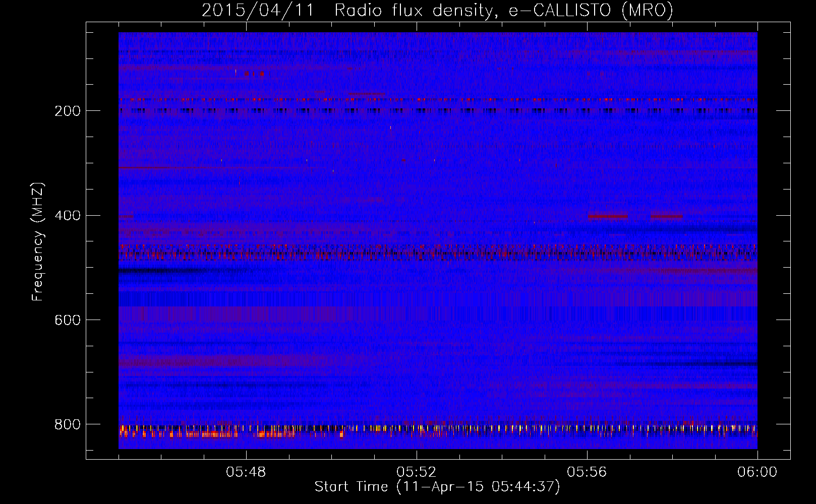Click the 05:52 time tick label

[x=417, y=472]
